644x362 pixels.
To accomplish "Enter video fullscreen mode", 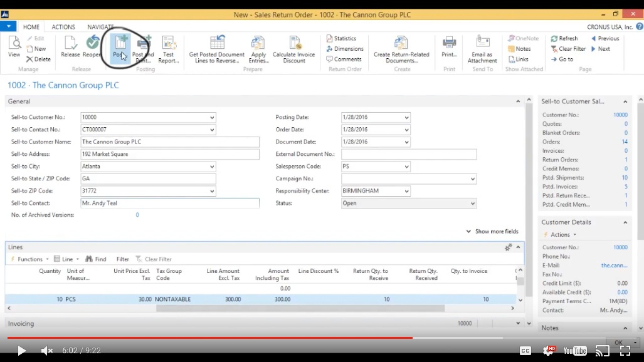I will 625,351.
